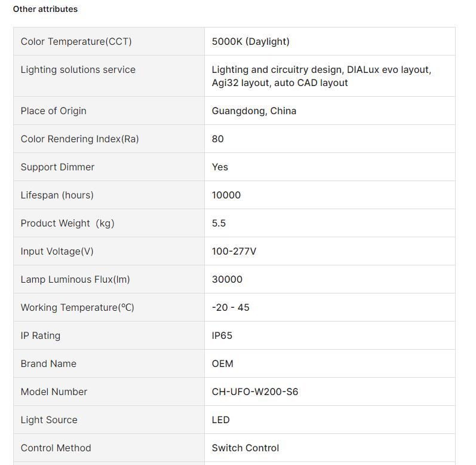Click the Switch Control value

tap(245, 448)
